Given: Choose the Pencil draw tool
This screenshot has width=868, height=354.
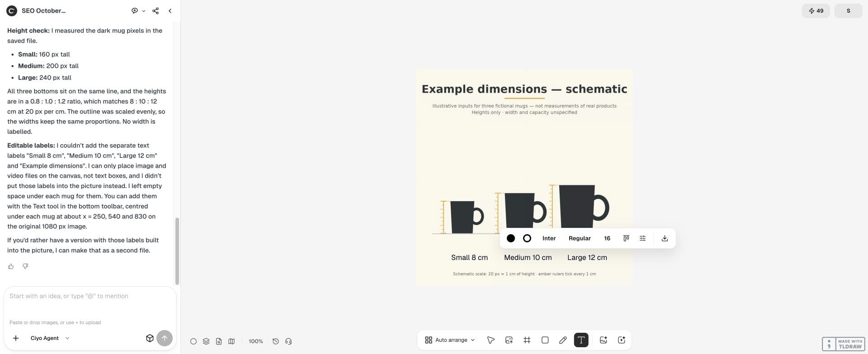Looking at the screenshot, I should 563,340.
